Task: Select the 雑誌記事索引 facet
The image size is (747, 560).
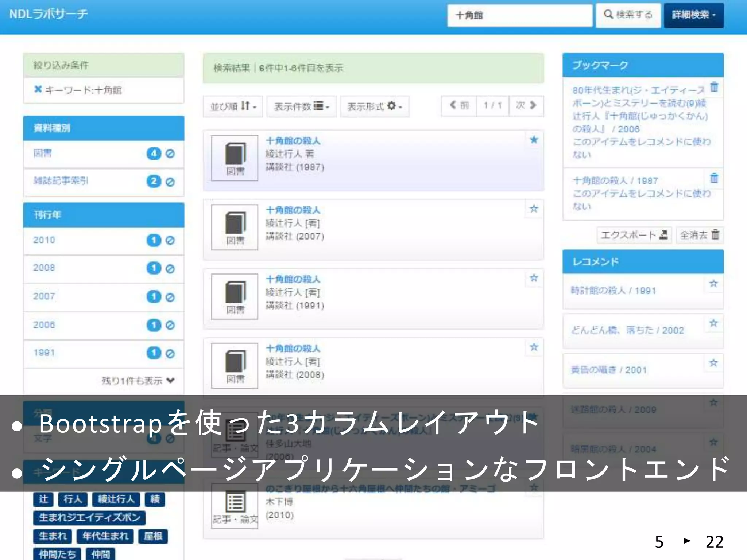Action: coord(61,181)
